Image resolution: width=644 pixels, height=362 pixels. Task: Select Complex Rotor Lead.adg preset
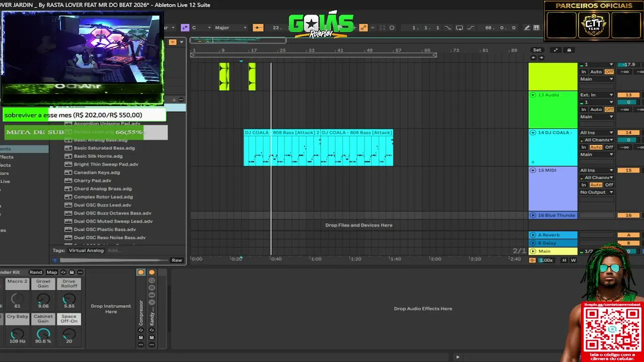pyautogui.click(x=103, y=197)
